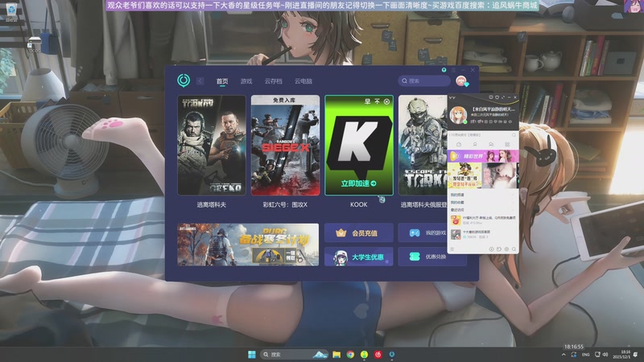644x362 pixels.
Task: Open the NetEase red music taskbar icon
Action: point(378,354)
